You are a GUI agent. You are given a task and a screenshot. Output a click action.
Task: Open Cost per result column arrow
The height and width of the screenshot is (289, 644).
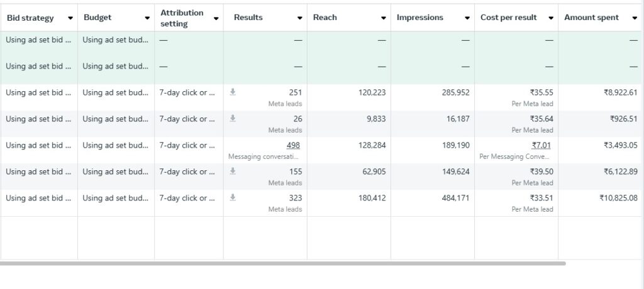551,18
